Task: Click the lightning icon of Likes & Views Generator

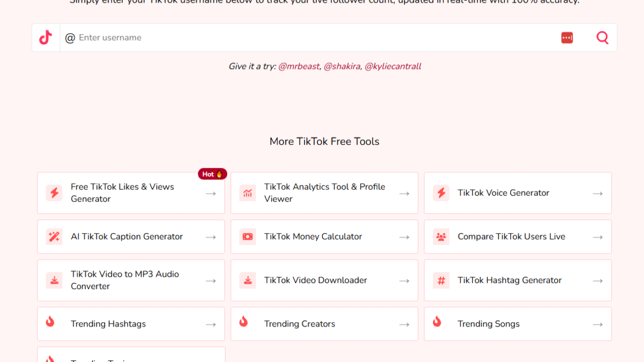Action: (54, 193)
